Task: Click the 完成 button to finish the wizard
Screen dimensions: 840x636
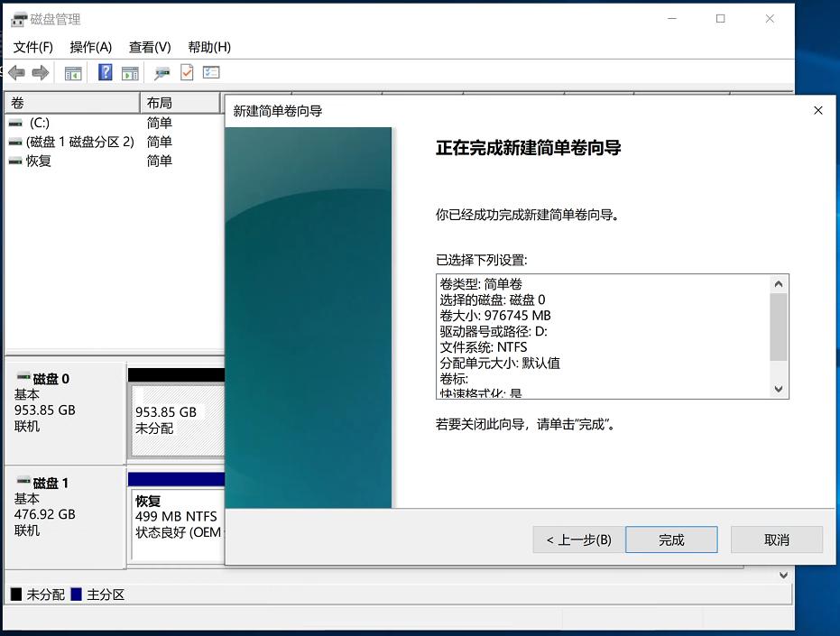Action: pos(671,539)
